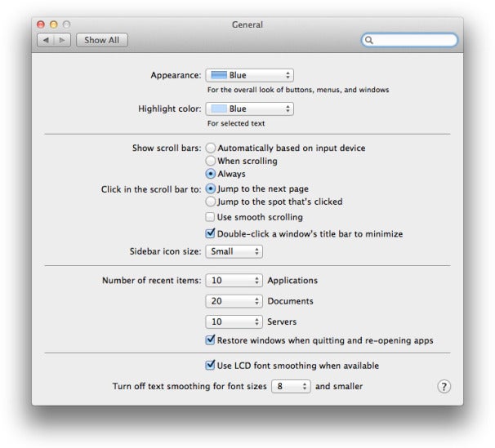Select When scrolling radio option
The height and width of the screenshot is (448, 495).
(210, 161)
